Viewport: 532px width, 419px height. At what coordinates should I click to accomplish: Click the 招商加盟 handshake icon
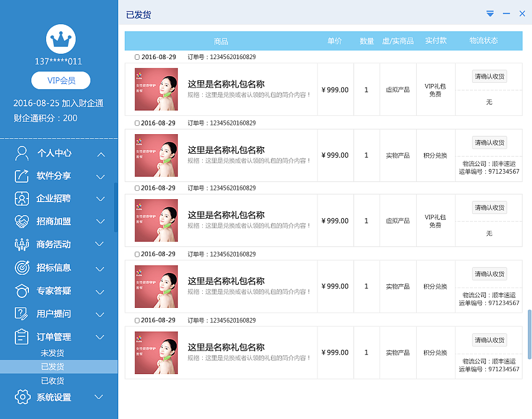(x=22, y=222)
